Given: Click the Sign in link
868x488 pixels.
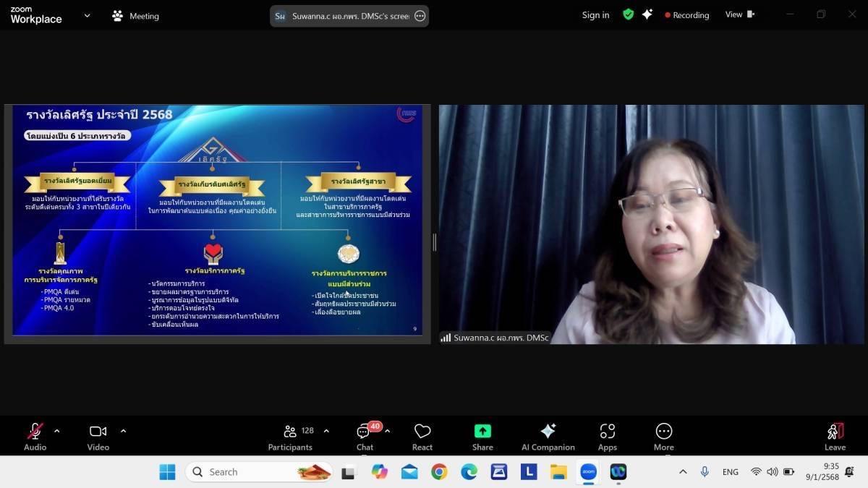Looking at the screenshot, I should tap(595, 15).
